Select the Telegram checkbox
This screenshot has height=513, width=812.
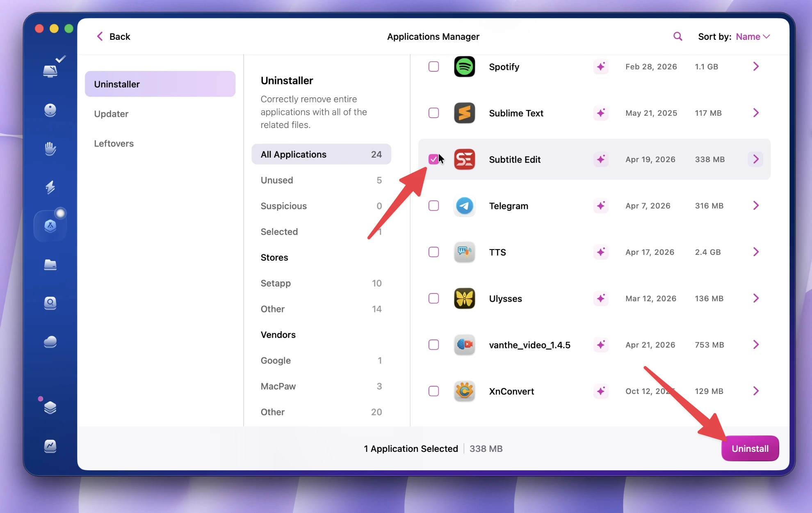433,206
